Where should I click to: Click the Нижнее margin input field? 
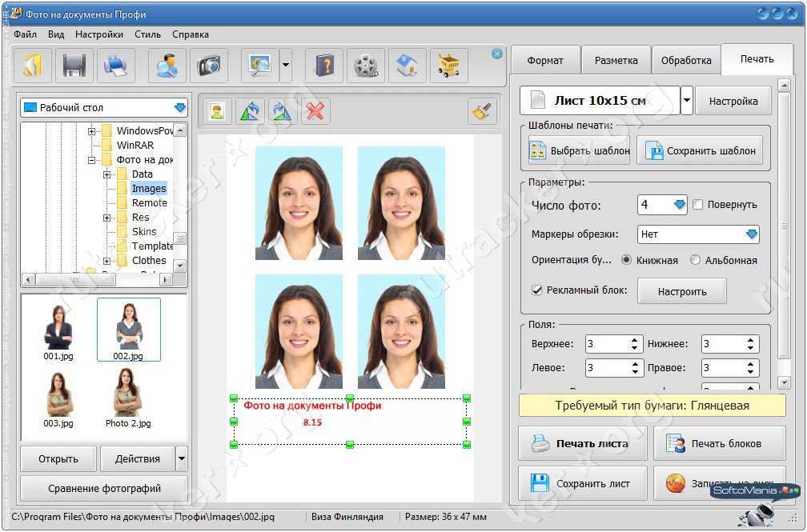coord(723,344)
